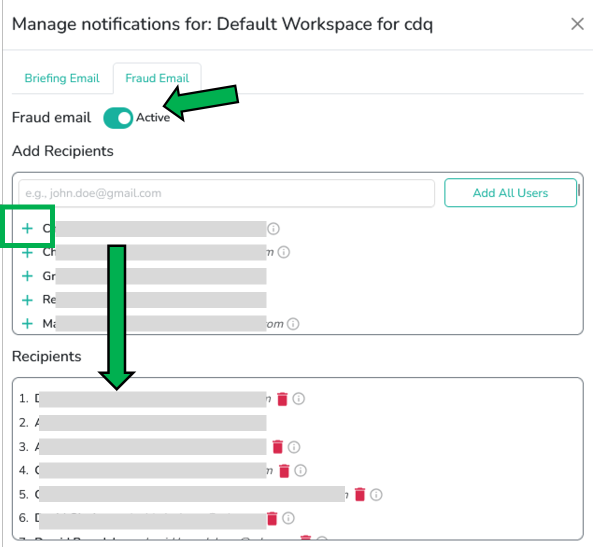Viewport: 593px width, 547px height.
Task: Show info for first user in Add Recipients
Action: click(x=273, y=228)
